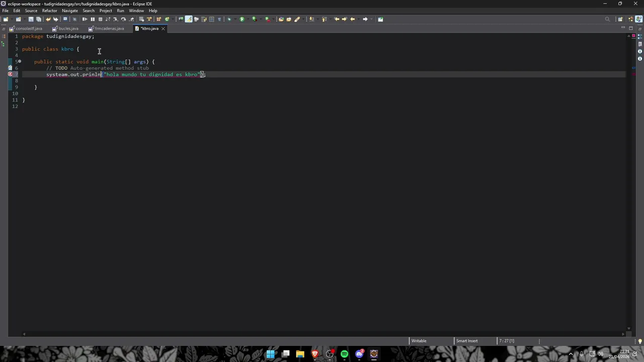Viewport: 644px width, 362px height.
Task: Click the Run Last Tool red briefcase icon
Action: [x=268, y=19]
